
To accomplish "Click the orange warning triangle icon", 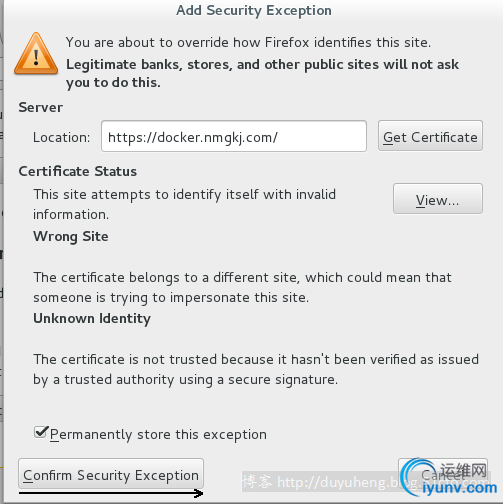I will (x=36, y=53).
